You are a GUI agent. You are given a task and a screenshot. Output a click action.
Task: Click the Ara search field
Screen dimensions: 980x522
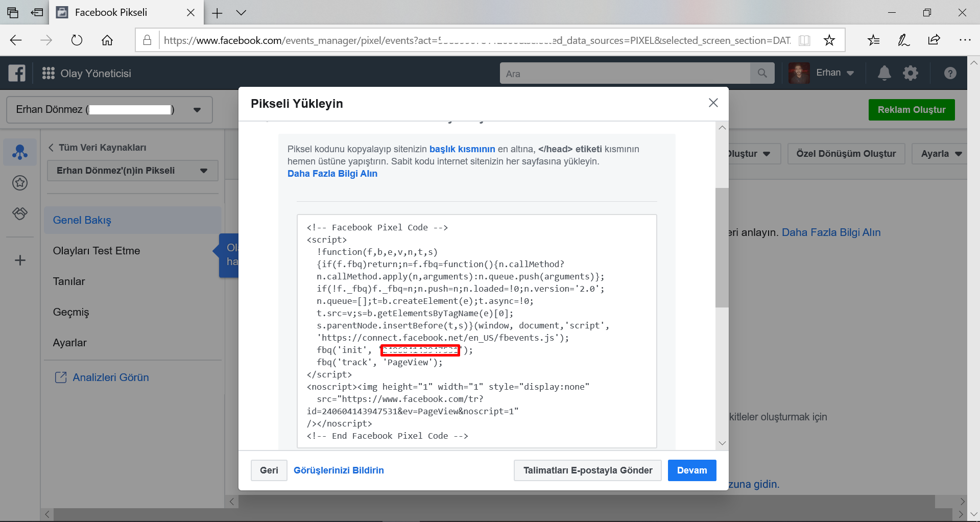[625, 74]
